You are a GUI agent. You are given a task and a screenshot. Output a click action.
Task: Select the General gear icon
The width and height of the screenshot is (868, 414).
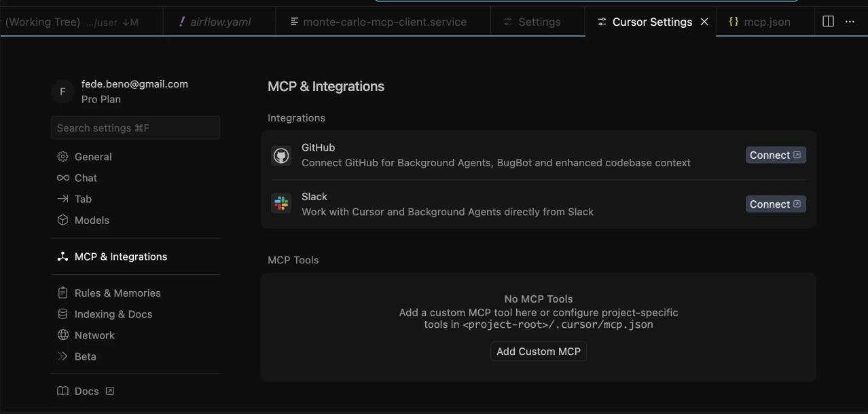click(63, 157)
